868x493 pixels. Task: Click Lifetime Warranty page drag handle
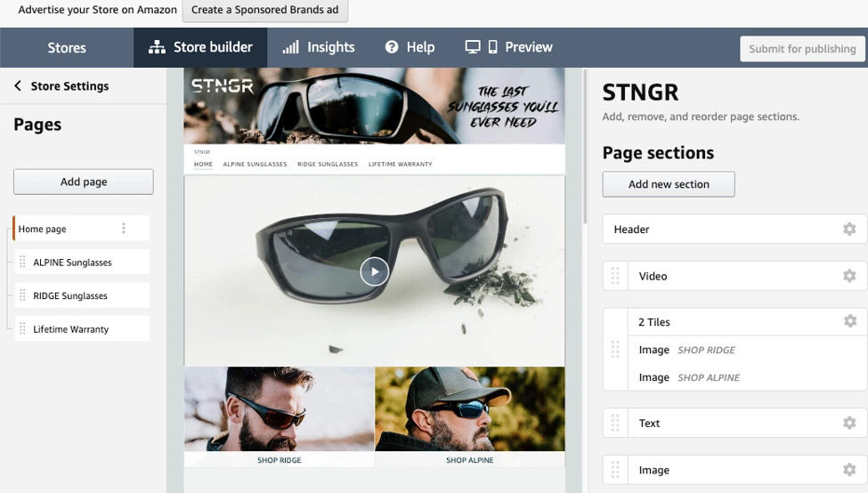point(22,328)
